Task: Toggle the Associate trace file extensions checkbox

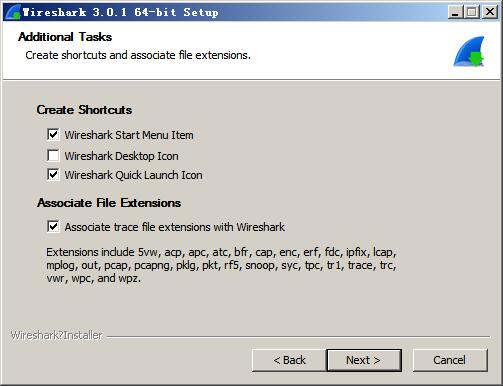Action: [53, 227]
